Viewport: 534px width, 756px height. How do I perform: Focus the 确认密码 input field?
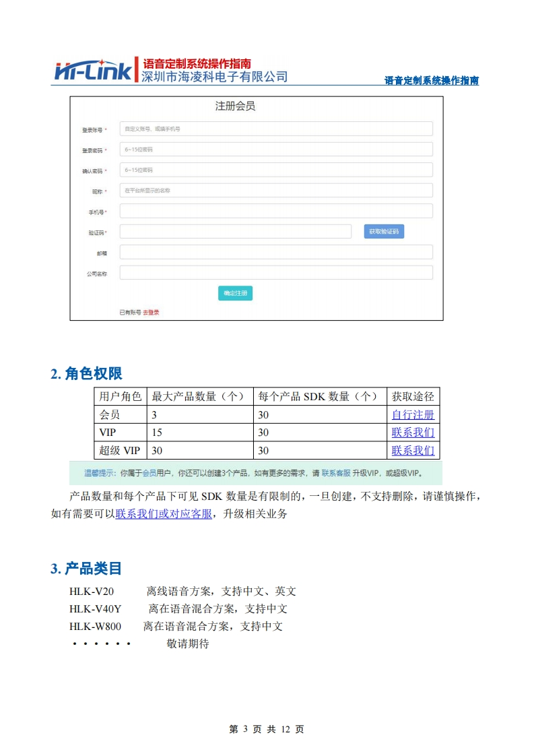(x=276, y=170)
